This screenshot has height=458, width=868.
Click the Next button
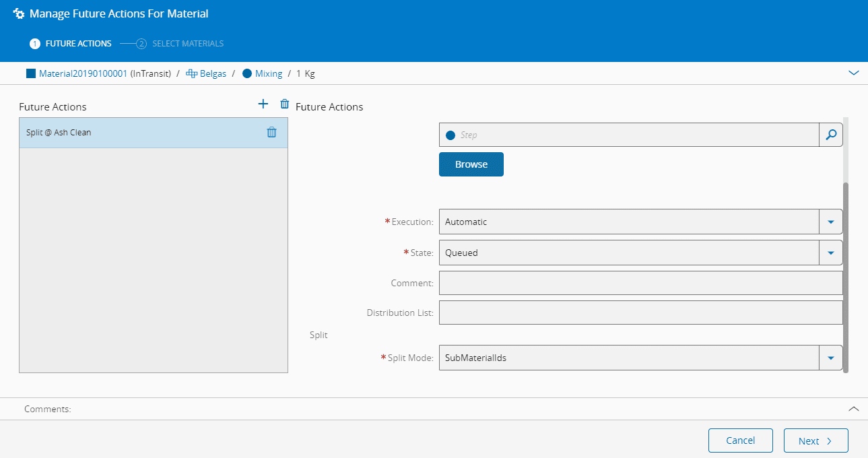coord(815,441)
